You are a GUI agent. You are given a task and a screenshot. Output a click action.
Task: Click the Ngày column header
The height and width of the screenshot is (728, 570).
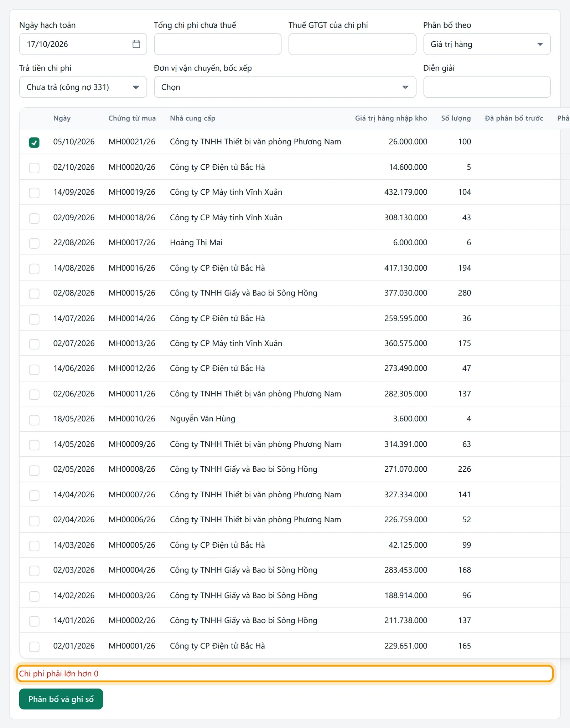tap(62, 118)
